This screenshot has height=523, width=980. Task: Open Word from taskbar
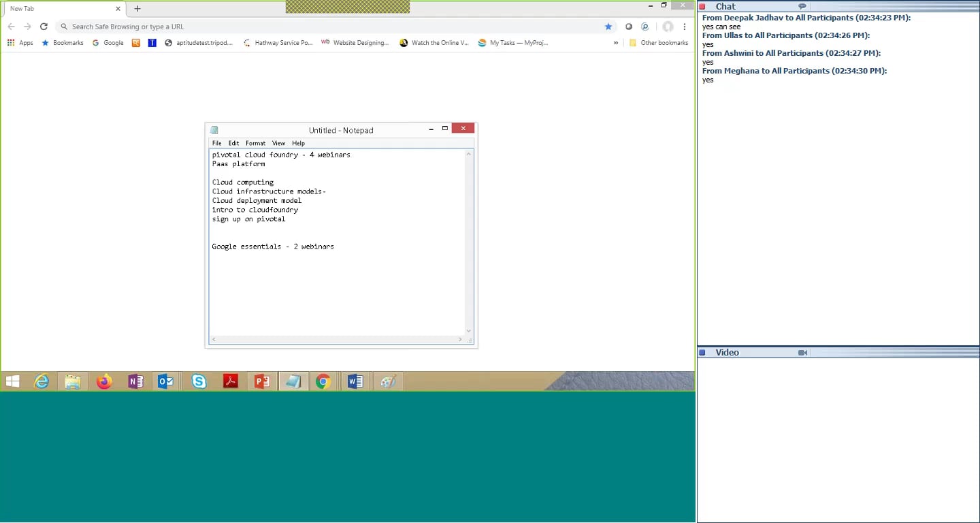pyautogui.click(x=355, y=382)
